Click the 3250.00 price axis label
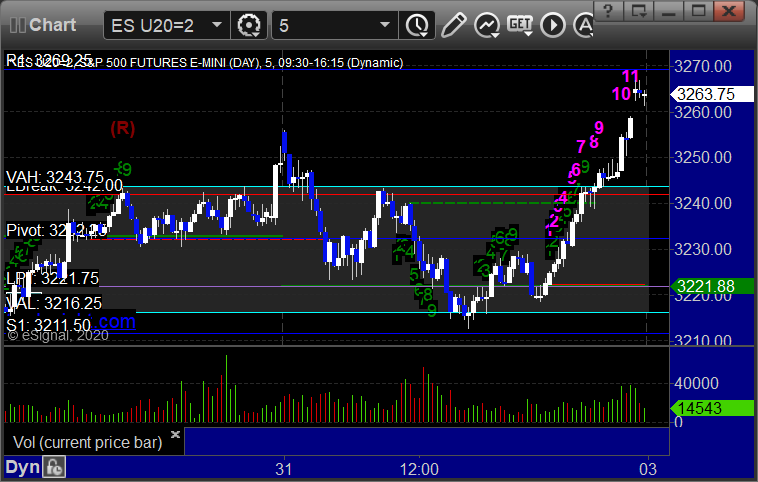Image resolution: width=758 pixels, height=482 pixels. pos(703,157)
